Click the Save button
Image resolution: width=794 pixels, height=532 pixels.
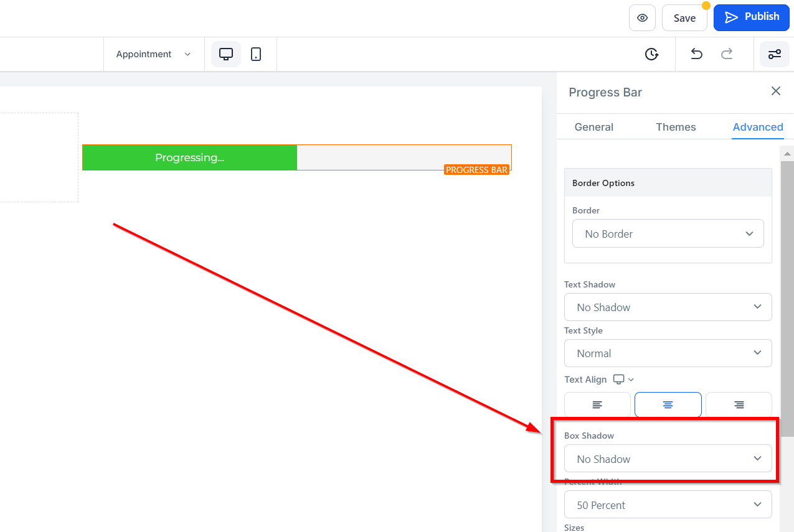pos(684,17)
